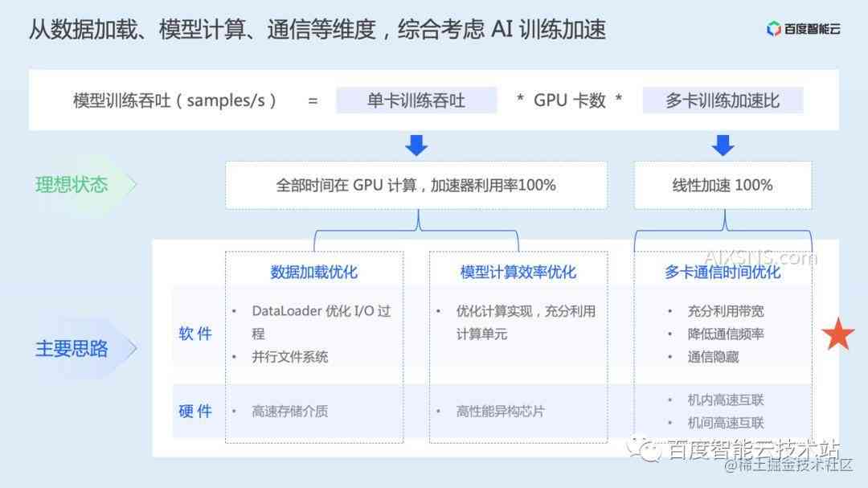Select the 单卡训练吞吐 box
The width and height of the screenshot is (868, 488).
(416, 100)
